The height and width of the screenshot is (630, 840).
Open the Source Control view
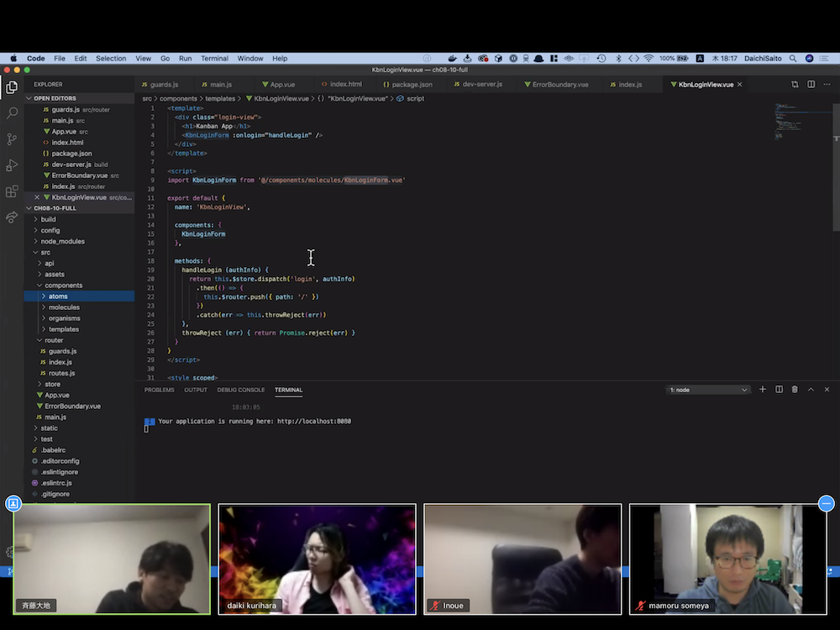[12, 139]
